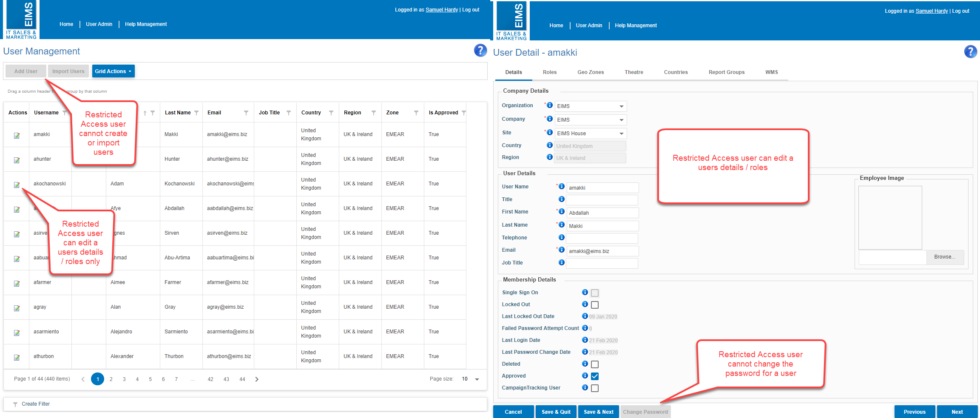Click the Create Filter label
This screenshot has height=418, width=980.
coord(36,404)
